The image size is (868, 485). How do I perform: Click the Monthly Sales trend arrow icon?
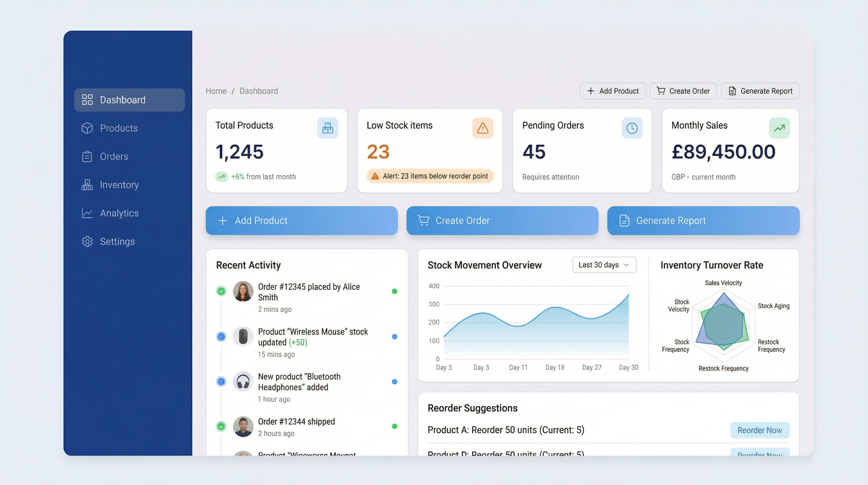779,128
